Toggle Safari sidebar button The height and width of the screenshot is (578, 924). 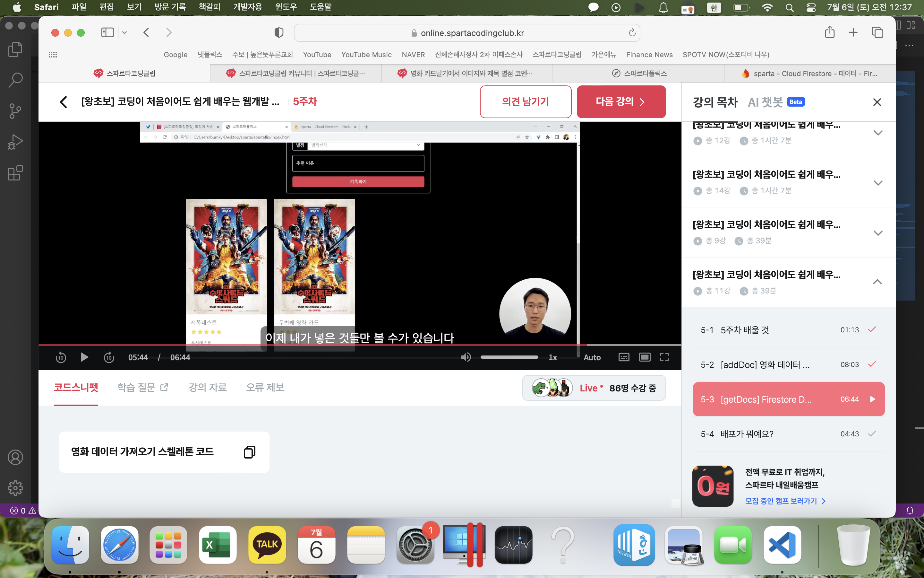point(107,32)
